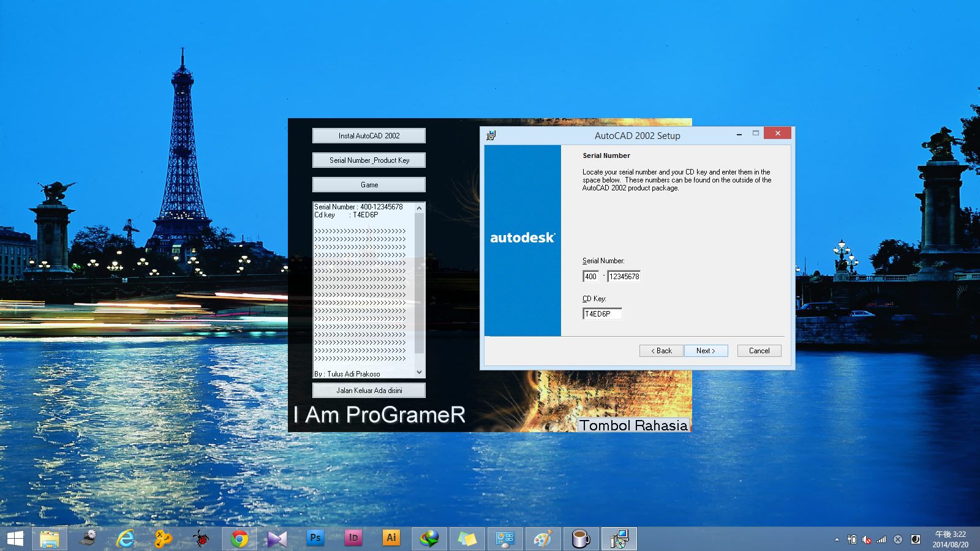Open Visual Studio from the taskbar
The width and height of the screenshot is (980, 551).
[277, 539]
